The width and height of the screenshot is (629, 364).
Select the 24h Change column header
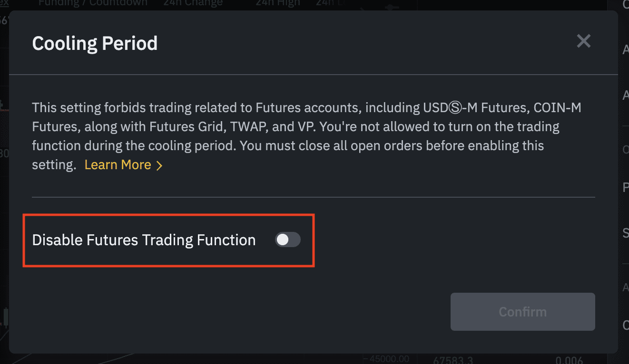[193, 3]
